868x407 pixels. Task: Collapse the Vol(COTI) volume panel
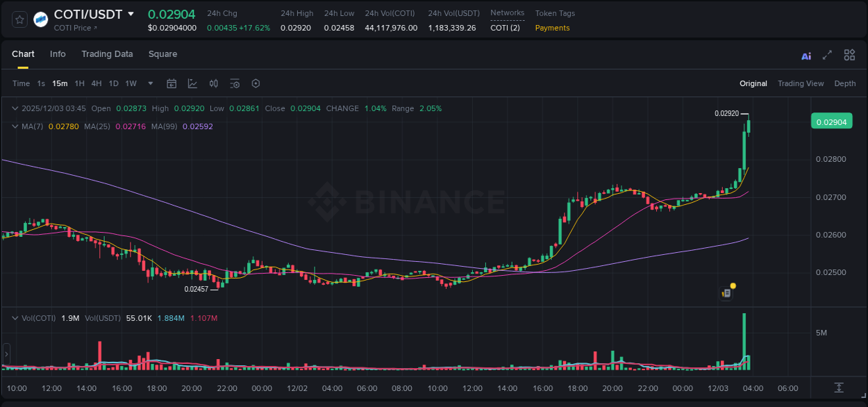[x=14, y=317]
